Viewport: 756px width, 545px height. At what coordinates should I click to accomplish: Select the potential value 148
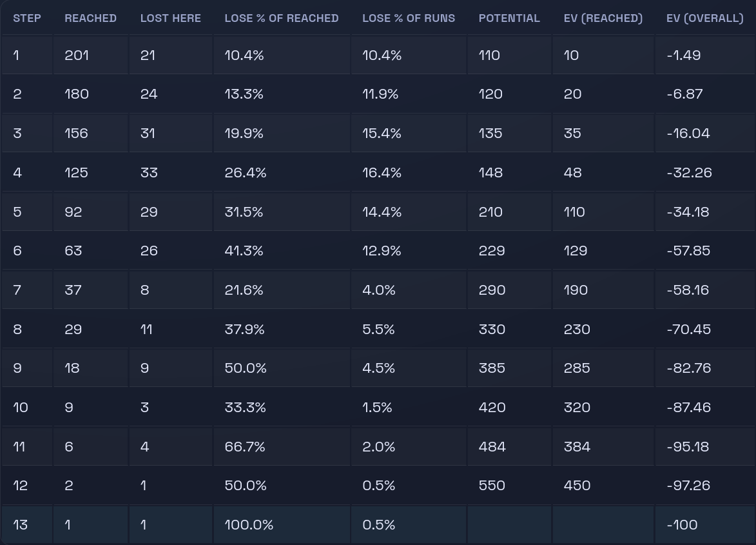(490, 173)
